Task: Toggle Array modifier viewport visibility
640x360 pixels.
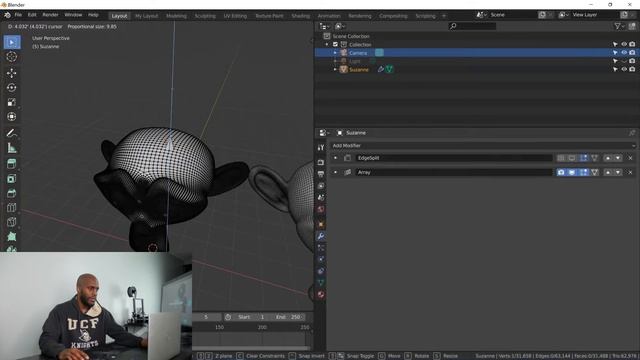Action: point(572,172)
